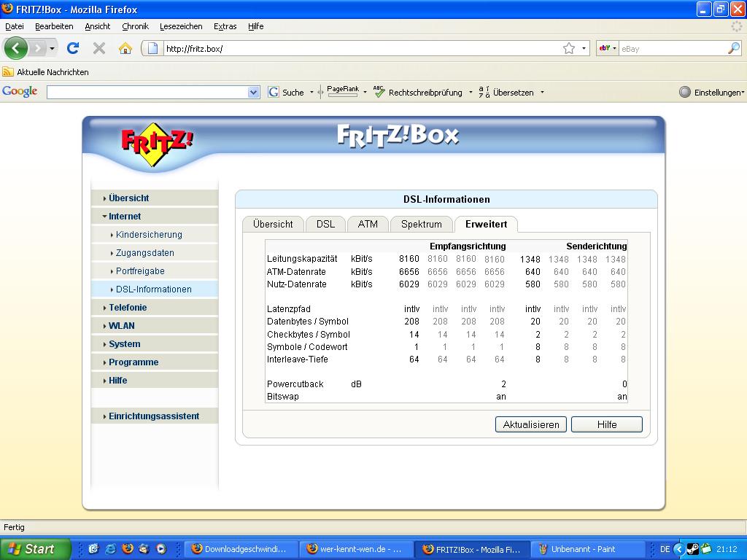Open the Suche options dropdown arrow
The image size is (747, 560).
311,93
